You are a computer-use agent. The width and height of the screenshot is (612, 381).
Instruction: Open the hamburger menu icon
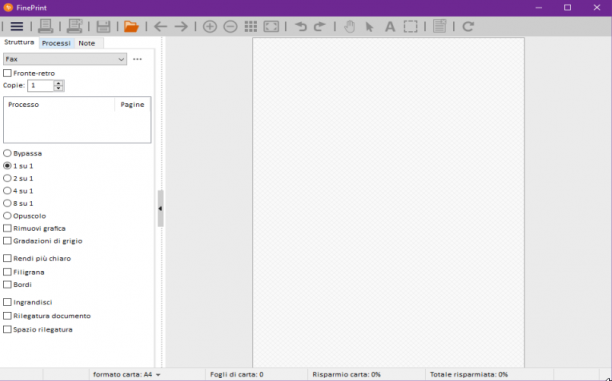[17, 27]
